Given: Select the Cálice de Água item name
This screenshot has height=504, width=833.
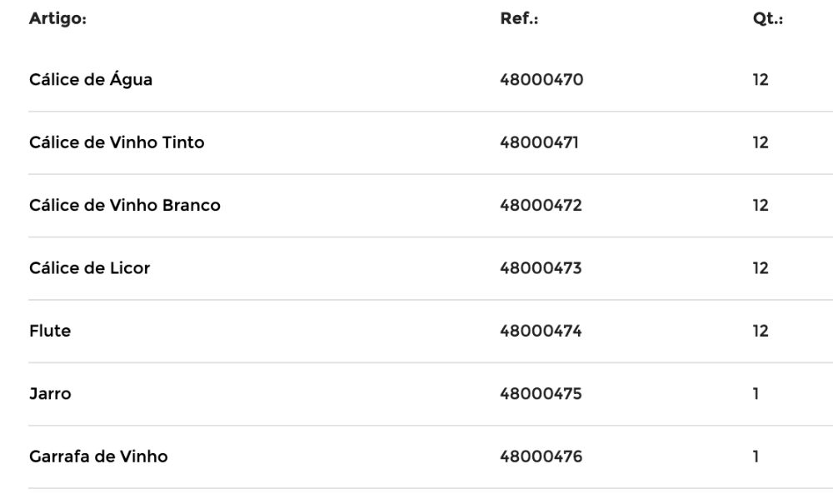Looking at the screenshot, I should click(91, 80).
